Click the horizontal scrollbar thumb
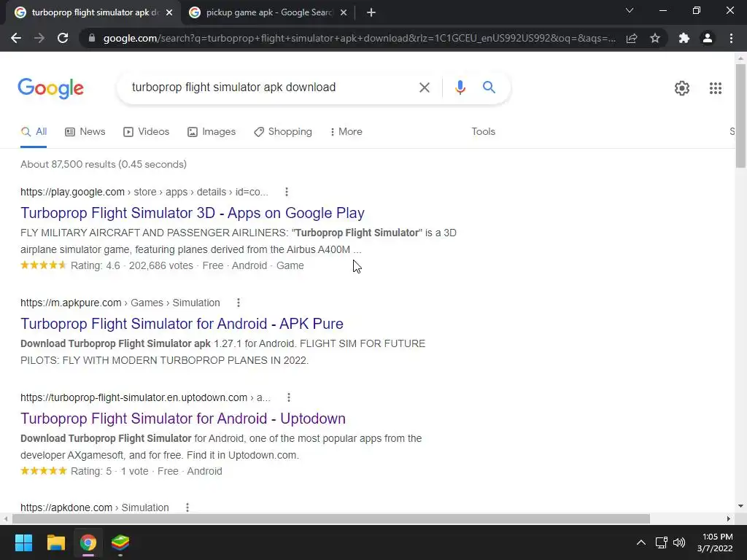This screenshot has height=560, width=747. (331, 518)
